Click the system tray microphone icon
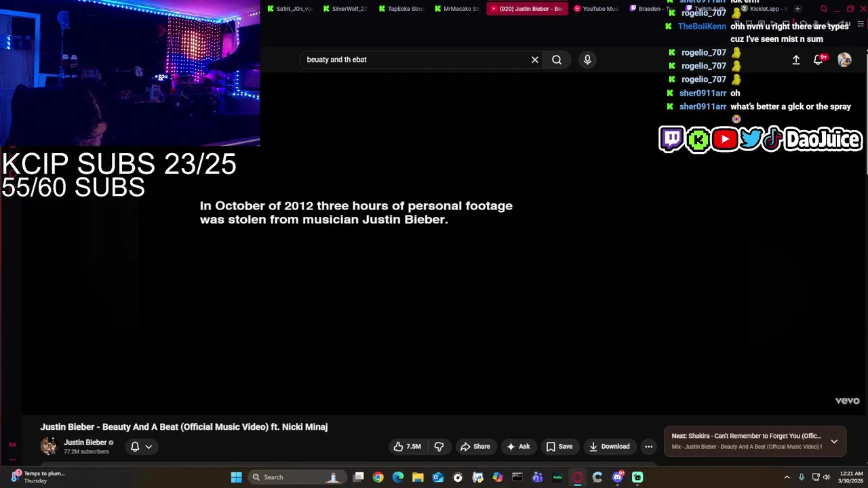 click(x=802, y=477)
